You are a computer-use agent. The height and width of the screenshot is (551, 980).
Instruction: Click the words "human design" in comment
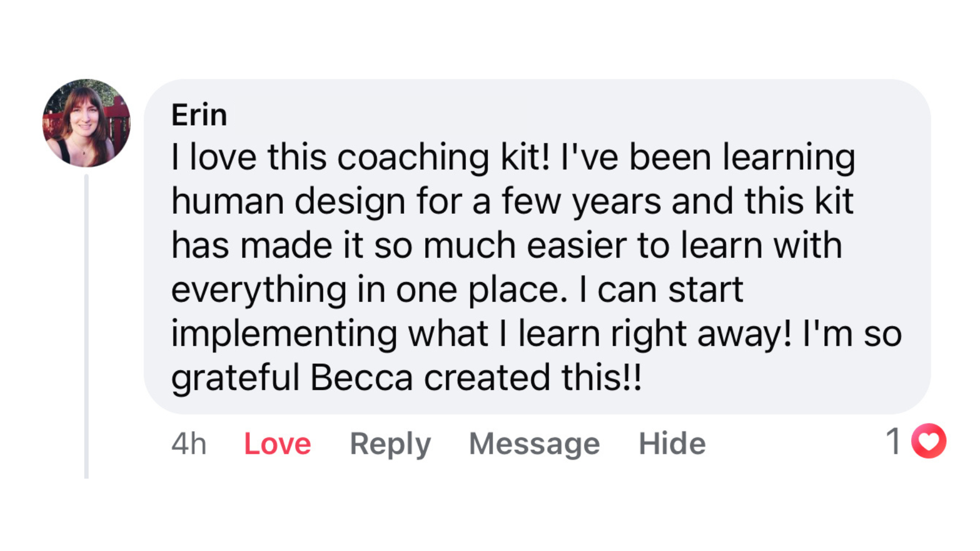point(288,201)
